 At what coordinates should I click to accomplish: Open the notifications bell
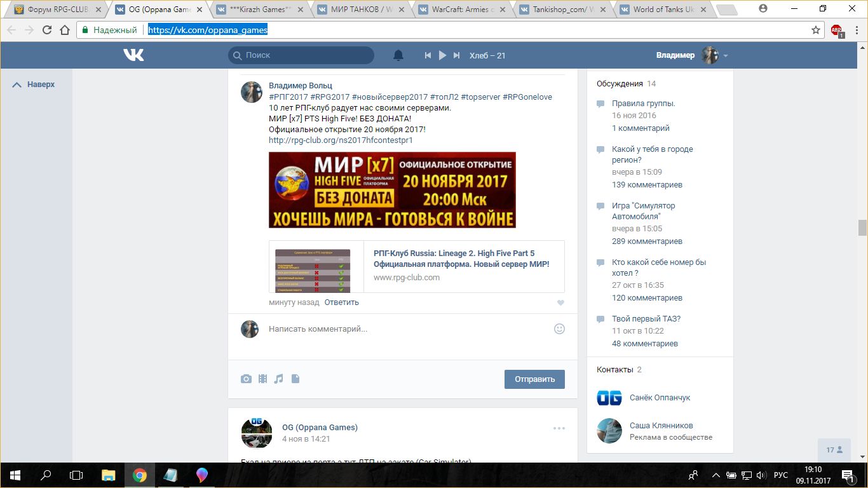click(398, 55)
